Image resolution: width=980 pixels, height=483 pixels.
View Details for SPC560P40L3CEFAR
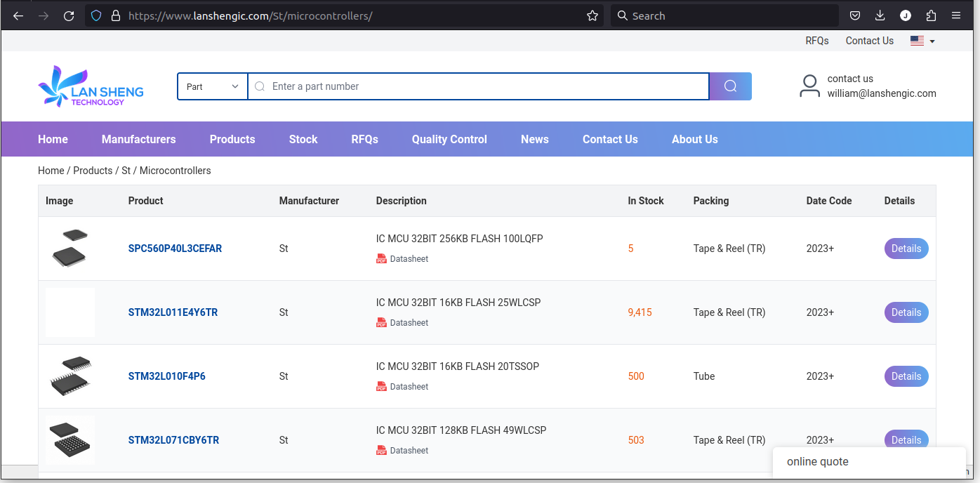[x=906, y=249]
